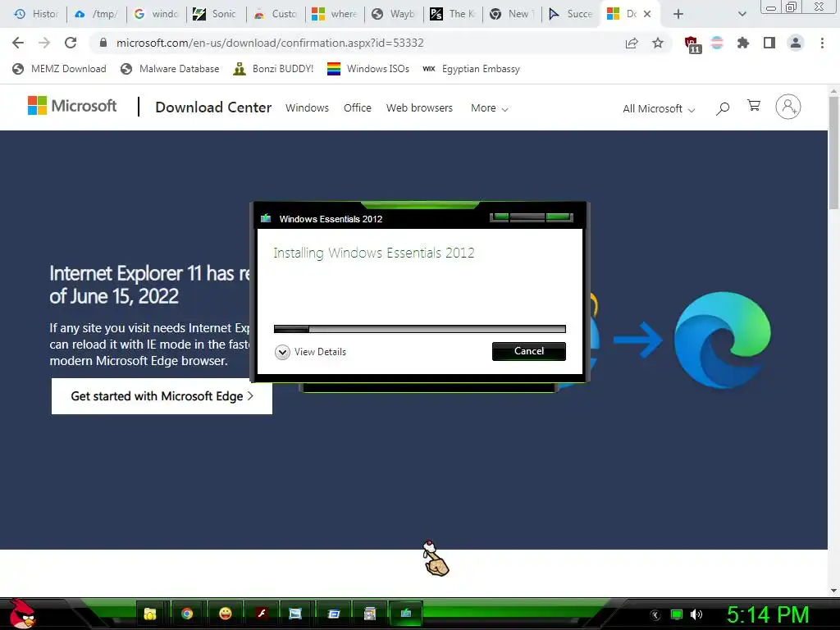Open the volume speaker tray icon
Screen dimensions: 840x630
click(696, 614)
